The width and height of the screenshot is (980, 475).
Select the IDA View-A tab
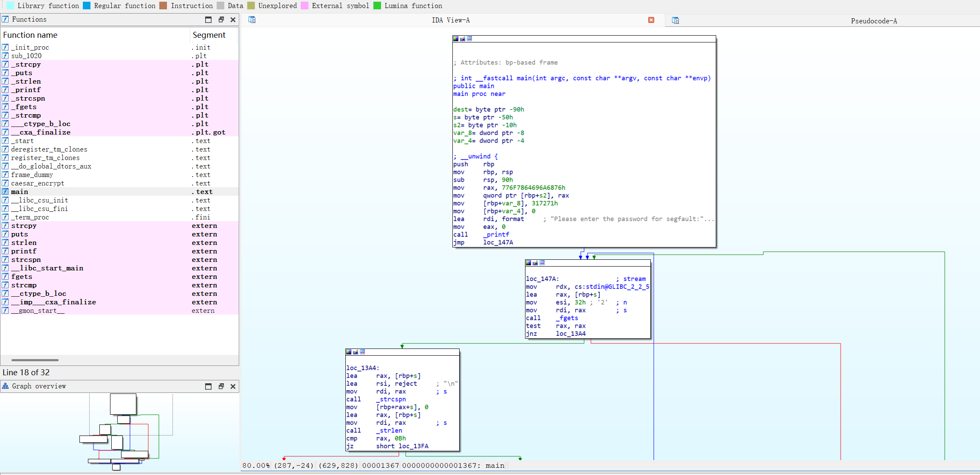point(450,20)
